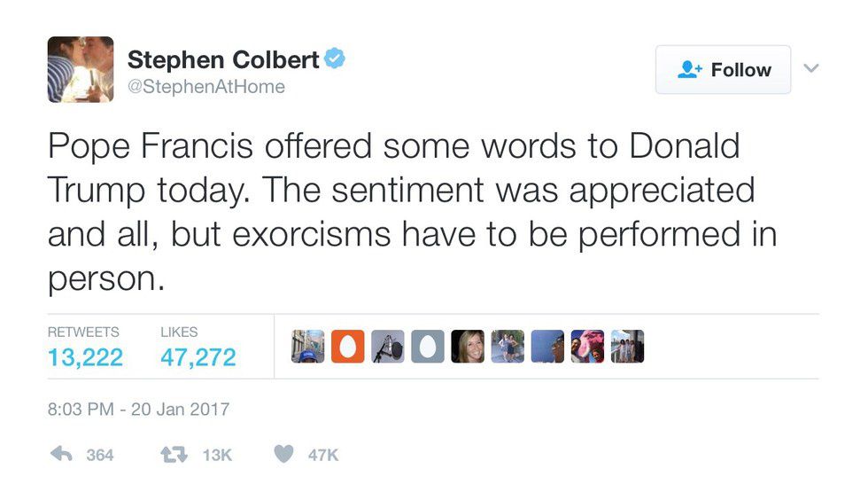Open the 8:03 PM - 20 Jan 2017 timestamp

pos(138,409)
